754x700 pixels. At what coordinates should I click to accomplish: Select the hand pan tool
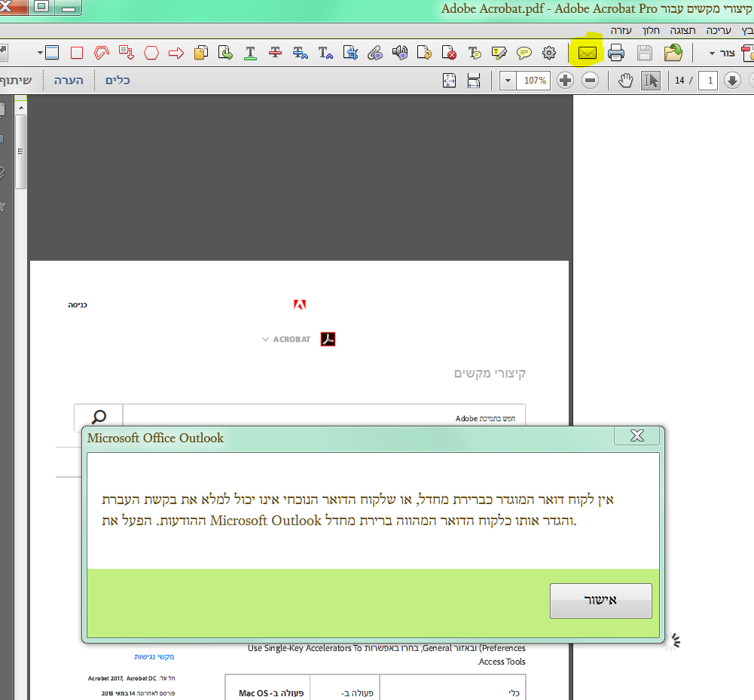pos(626,81)
